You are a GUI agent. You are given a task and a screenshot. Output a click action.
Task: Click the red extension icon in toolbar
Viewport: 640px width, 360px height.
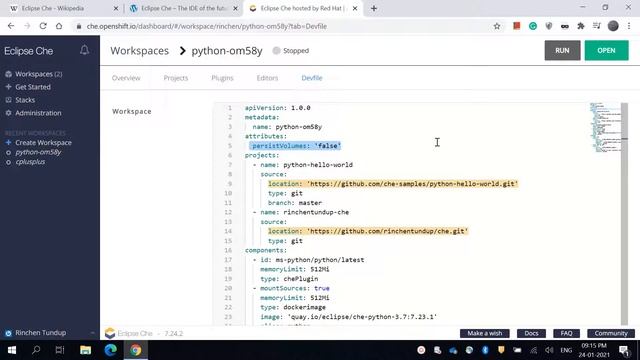click(x=517, y=26)
